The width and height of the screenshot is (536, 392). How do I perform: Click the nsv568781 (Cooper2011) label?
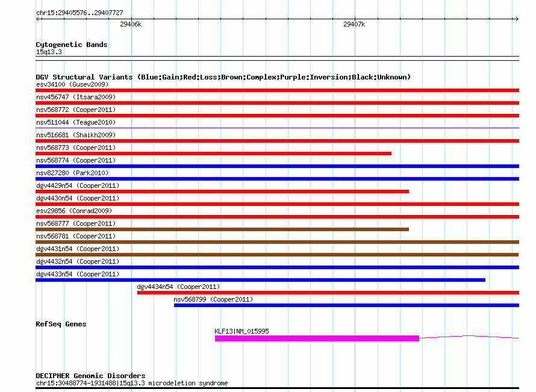tap(76, 236)
